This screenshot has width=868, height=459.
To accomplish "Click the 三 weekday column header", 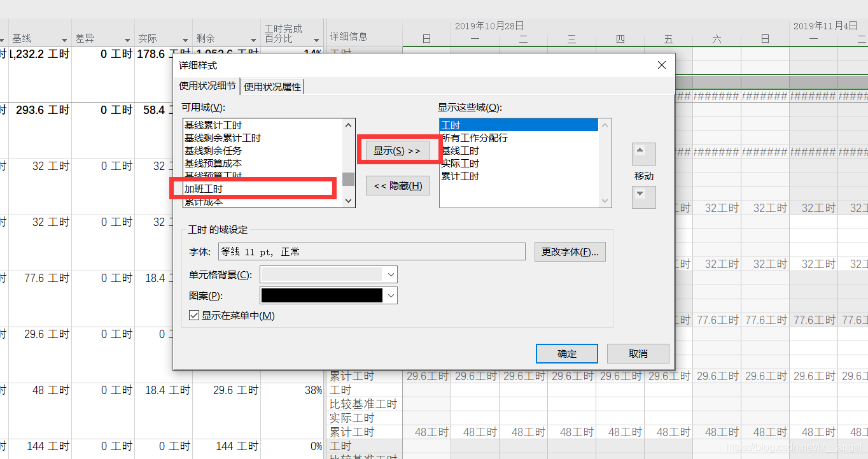I will pyautogui.click(x=571, y=39).
